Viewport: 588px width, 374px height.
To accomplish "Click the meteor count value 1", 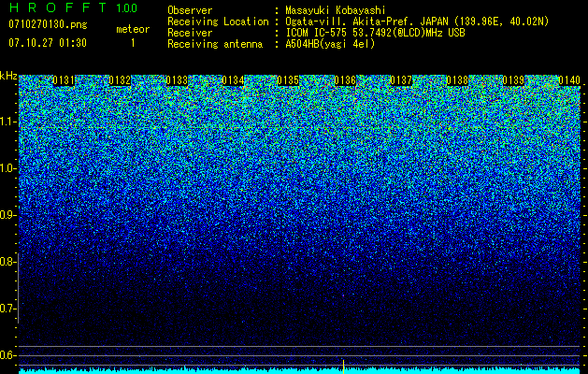I will pyautogui.click(x=133, y=43).
